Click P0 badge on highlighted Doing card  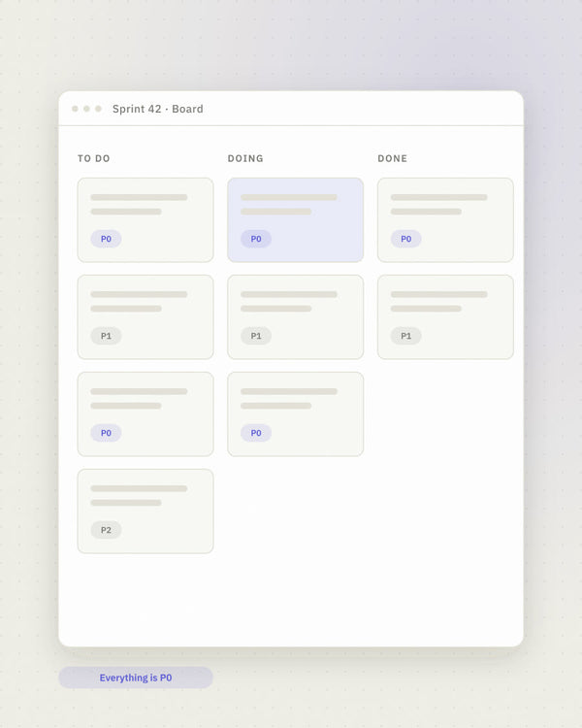256,239
